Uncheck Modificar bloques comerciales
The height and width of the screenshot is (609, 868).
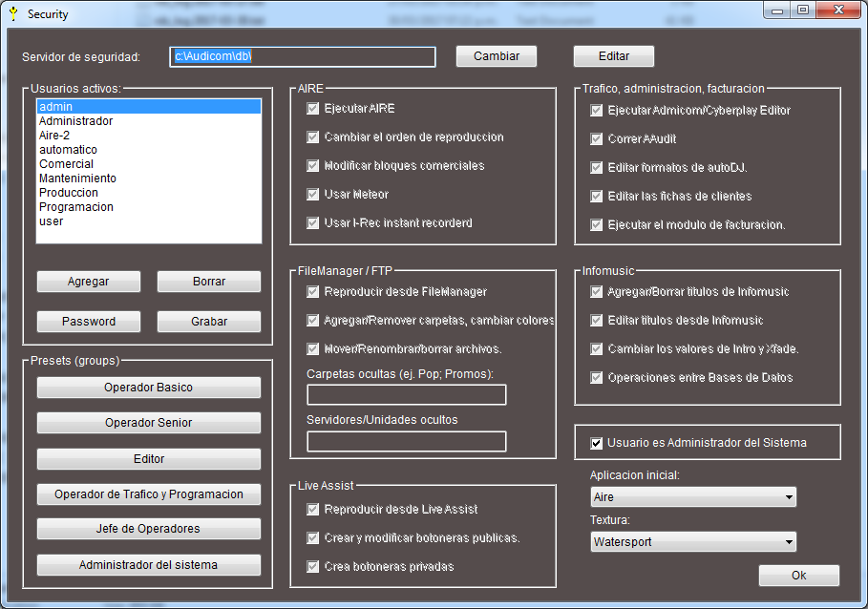tap(313, 166)
